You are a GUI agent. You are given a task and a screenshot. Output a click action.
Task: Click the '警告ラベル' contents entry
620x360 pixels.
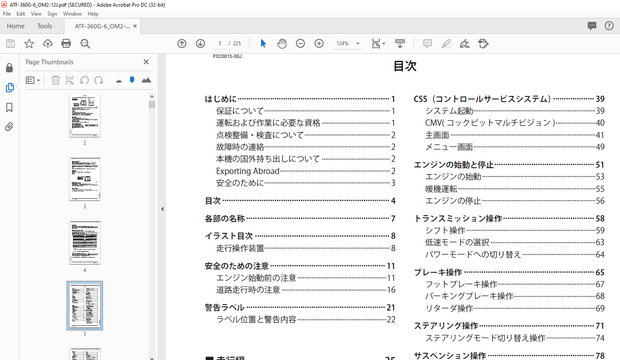(x=224, y=307)
